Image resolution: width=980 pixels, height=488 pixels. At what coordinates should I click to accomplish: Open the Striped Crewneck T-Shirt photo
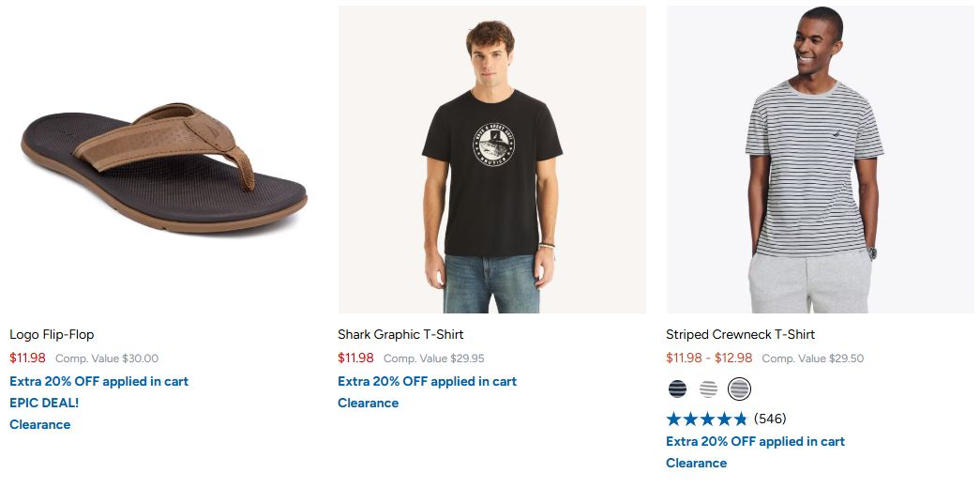click(x=821, y=160)
